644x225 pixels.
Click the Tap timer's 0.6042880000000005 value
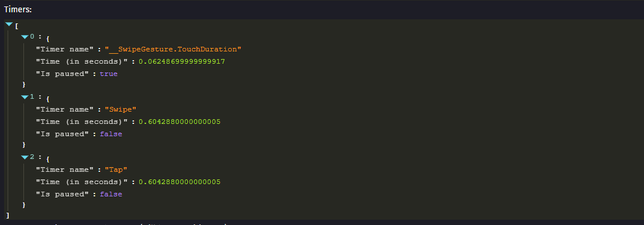click(180, 182)
